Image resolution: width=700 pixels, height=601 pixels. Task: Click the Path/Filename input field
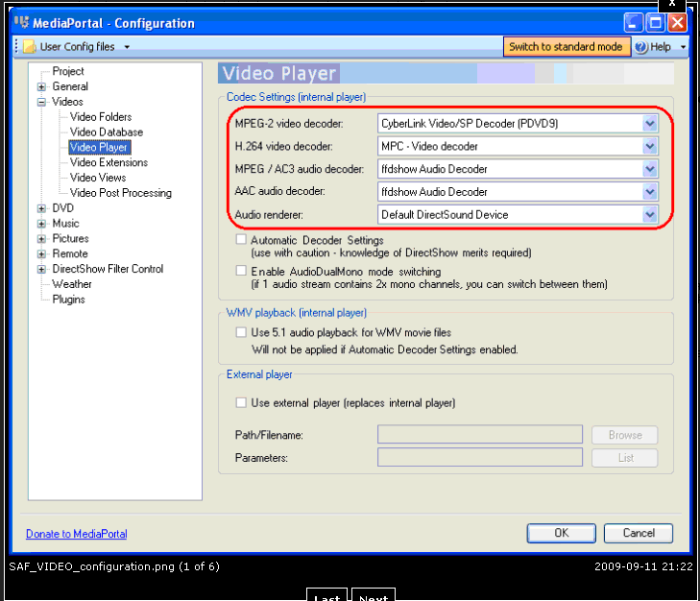pyautogui.click(x=479, y=435)
